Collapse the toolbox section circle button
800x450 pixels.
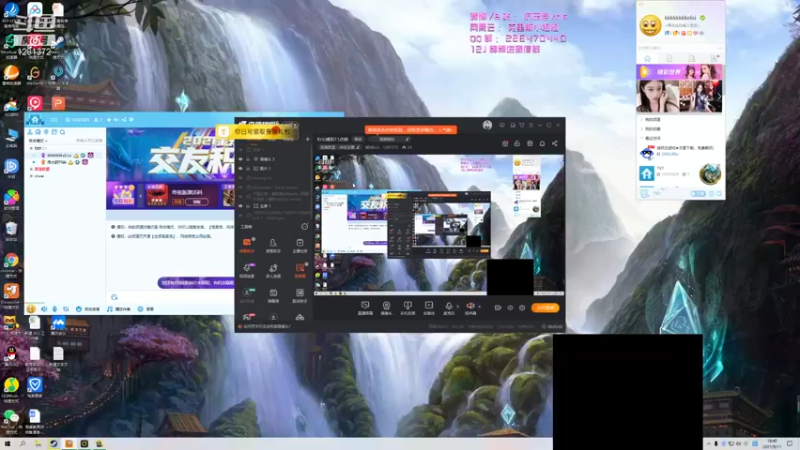pyautogui.click(x=305, y=227)
